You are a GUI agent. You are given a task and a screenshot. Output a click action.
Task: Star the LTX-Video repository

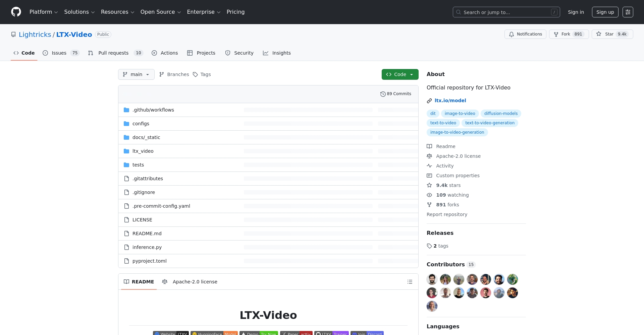point(612,34)
